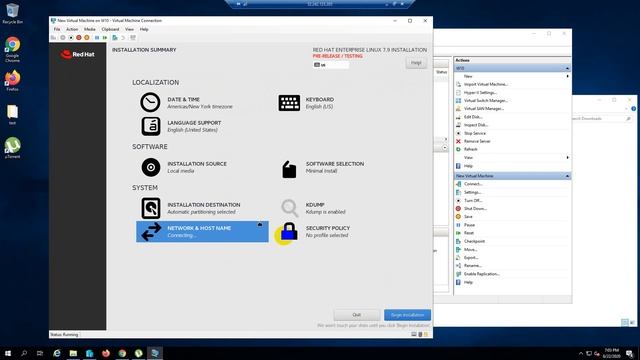Open Kdump settings
Image resolution: width=640 pixels, height=360 pixels.
tap(313, 208)
